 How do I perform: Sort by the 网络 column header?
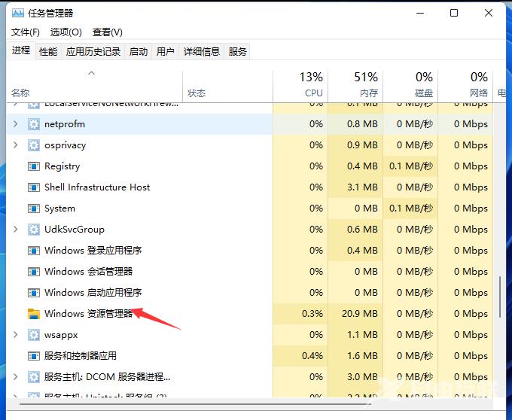(465, 86)
